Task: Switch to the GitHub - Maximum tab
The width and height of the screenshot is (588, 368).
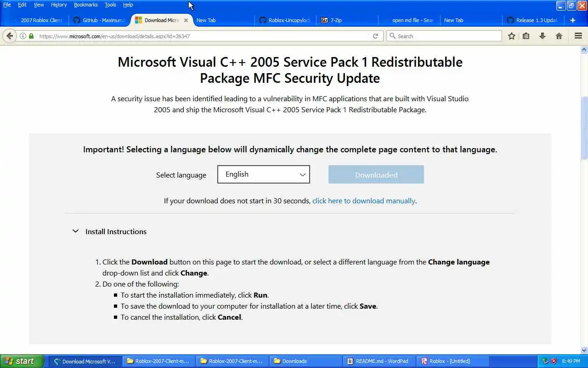Action: coord(100,20)
